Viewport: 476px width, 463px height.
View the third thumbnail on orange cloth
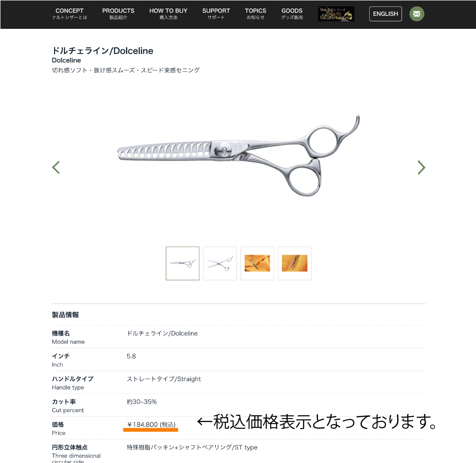(257, 263)
